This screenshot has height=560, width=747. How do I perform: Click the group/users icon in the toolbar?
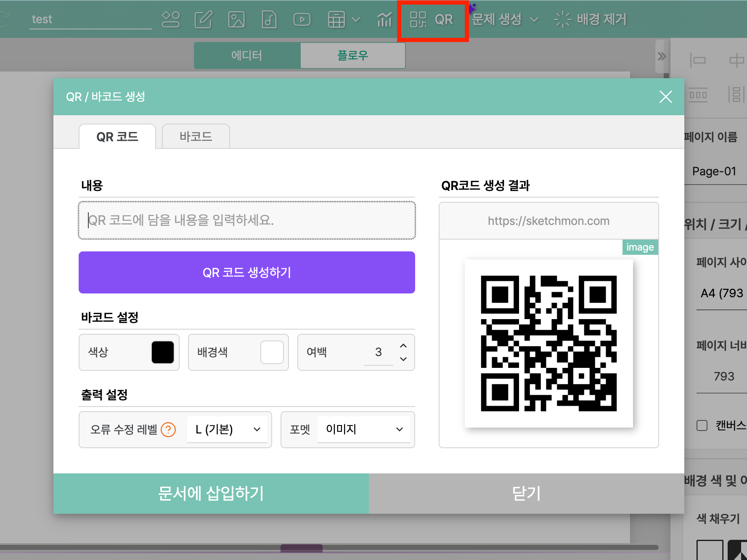click(170, 19)
